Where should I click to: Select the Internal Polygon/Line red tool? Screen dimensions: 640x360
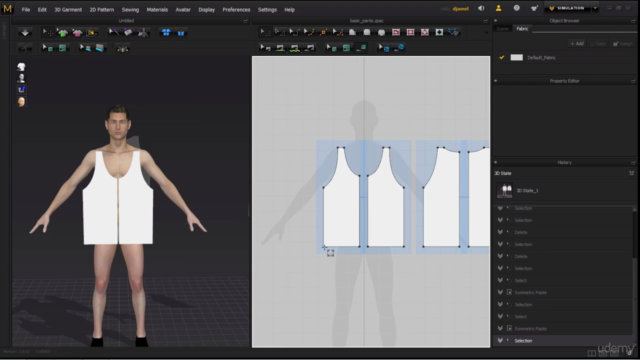coord(396,32)
